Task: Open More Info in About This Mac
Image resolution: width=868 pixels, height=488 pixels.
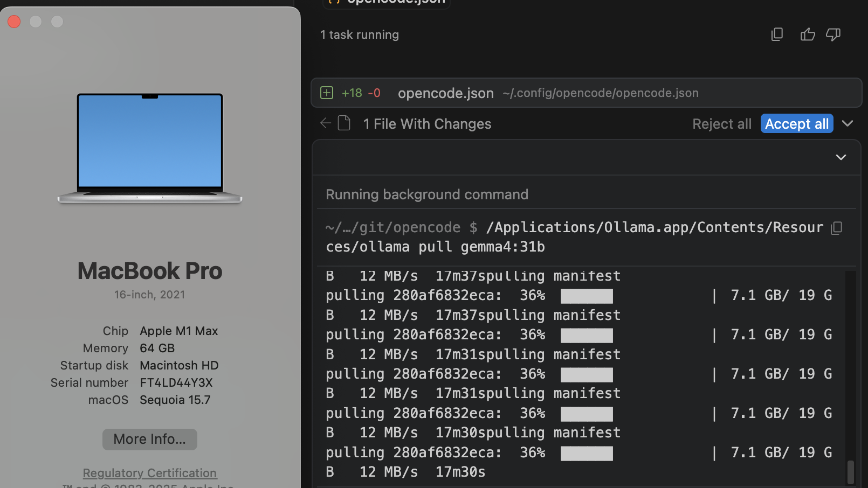Action: [x=150, y=439]
